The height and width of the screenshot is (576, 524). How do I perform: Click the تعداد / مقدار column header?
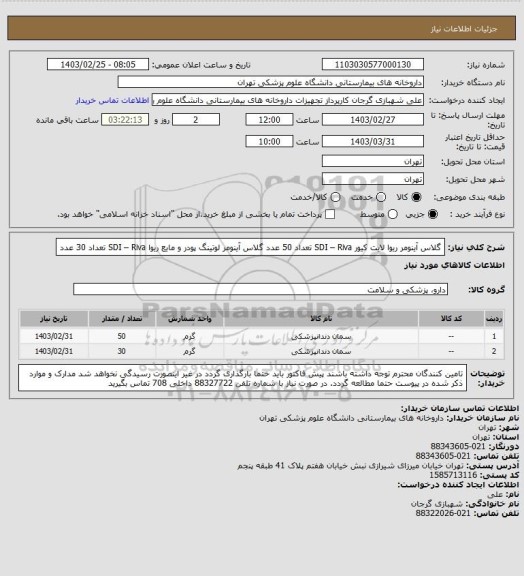122,318
